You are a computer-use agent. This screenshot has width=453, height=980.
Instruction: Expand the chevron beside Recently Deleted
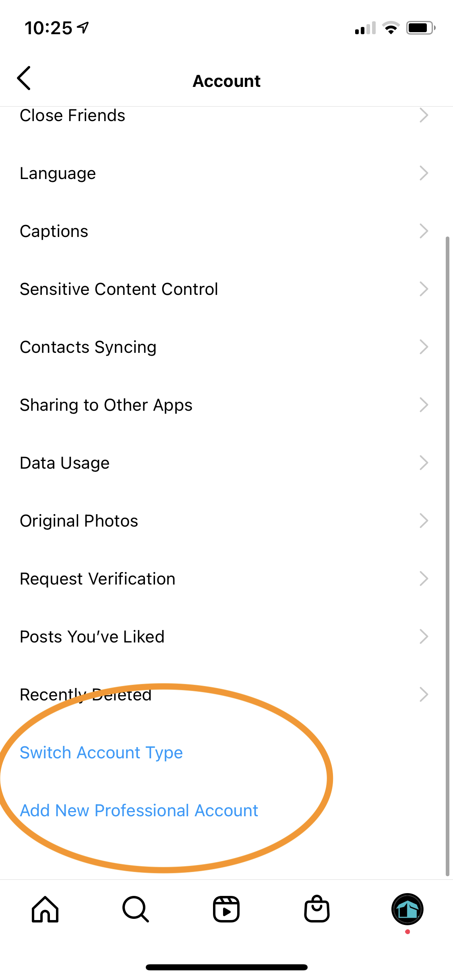(424, 695)
